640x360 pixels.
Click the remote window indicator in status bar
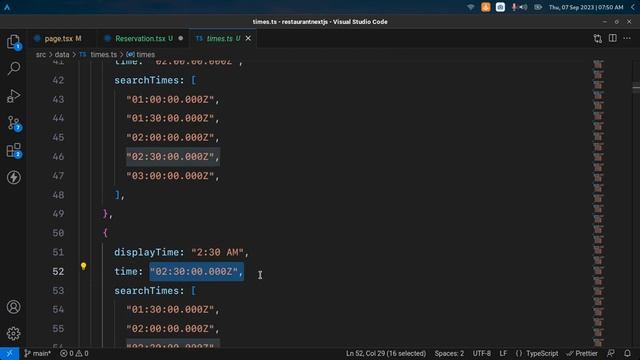[x=9, y=353]
